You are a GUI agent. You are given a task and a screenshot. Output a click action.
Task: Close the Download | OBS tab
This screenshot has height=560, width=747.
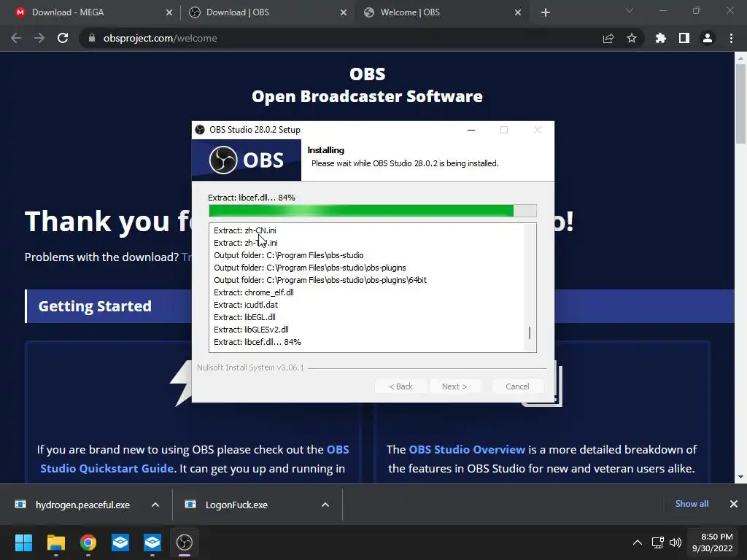coord(344,13)
